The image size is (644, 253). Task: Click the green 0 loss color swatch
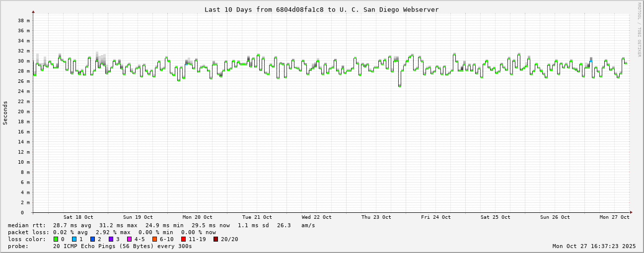[x=56, y=239]
